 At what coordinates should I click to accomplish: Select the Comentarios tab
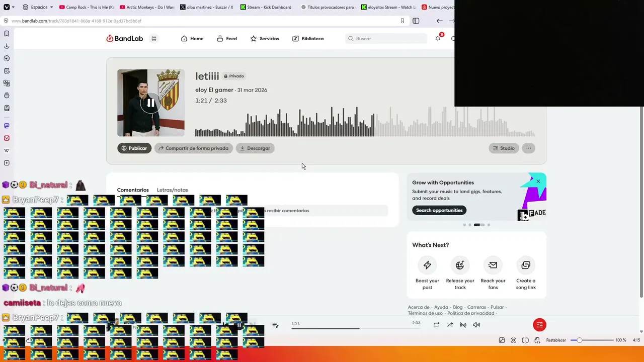(133, 190)
